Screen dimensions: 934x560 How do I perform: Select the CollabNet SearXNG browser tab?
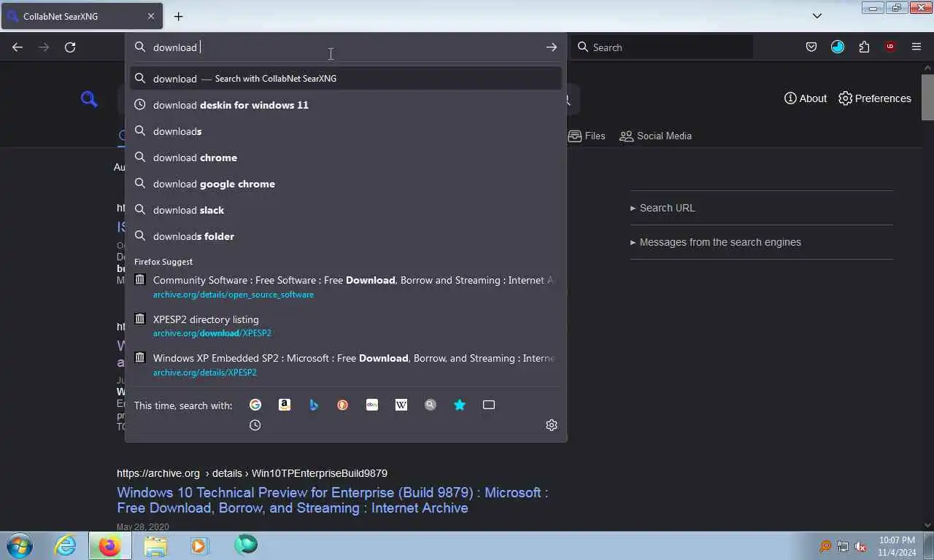81,16
